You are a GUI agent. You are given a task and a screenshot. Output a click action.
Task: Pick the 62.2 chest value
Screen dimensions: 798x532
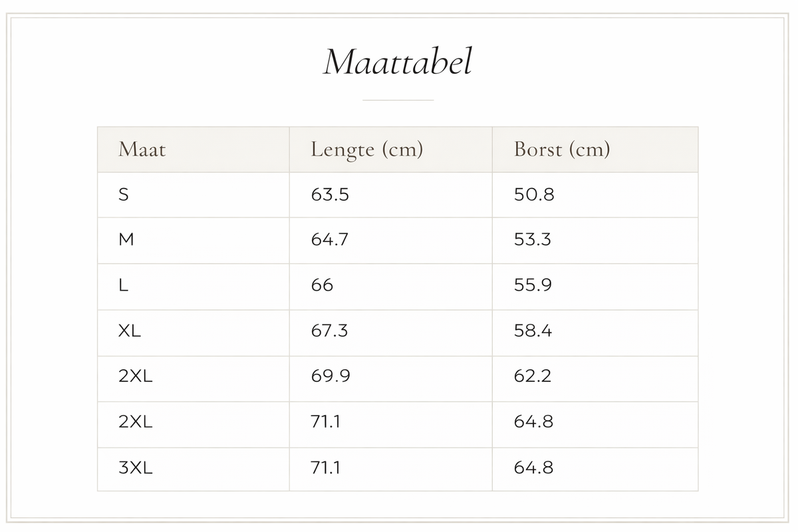(533, 376)
